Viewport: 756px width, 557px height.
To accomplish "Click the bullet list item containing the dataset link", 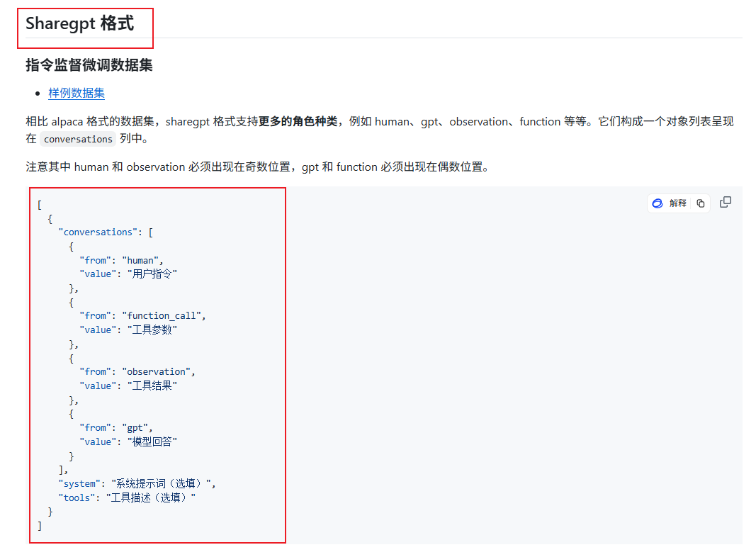I will point(76,93).
